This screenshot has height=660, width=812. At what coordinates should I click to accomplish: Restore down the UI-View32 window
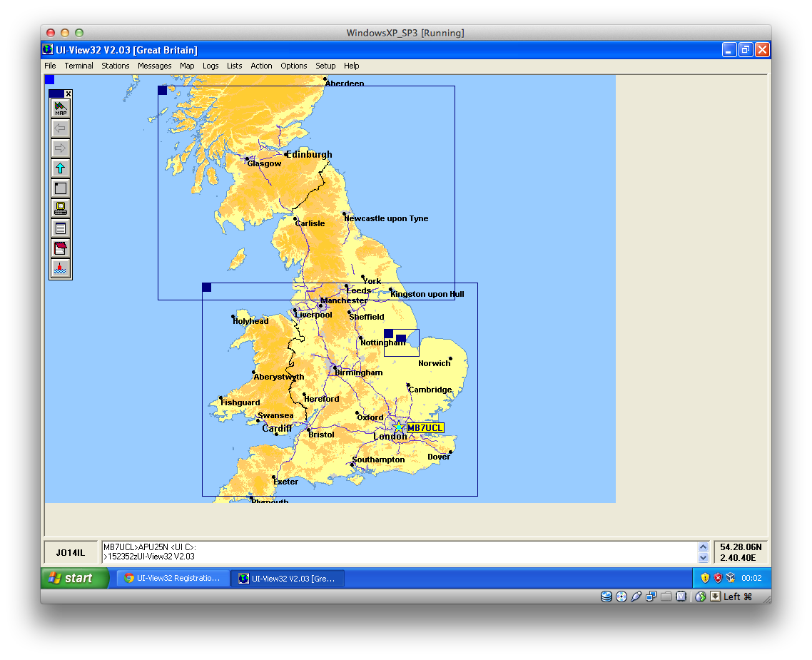(x=746, y=50)
